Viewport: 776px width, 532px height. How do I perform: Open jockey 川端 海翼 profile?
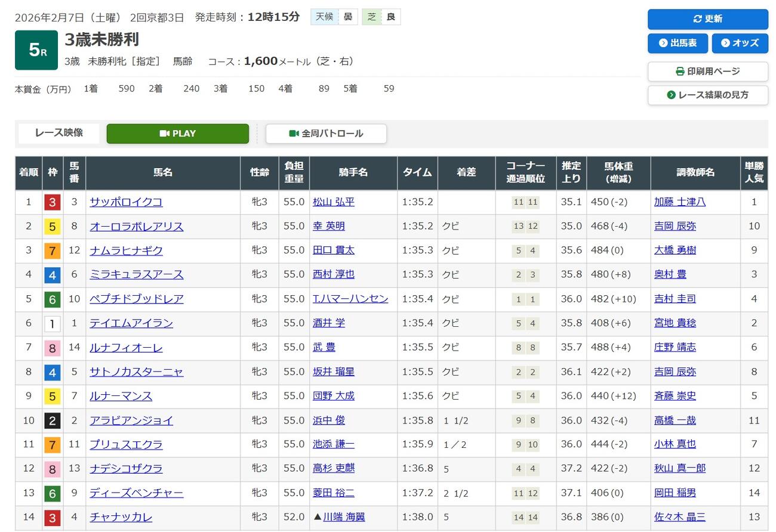tap(344, 517)
